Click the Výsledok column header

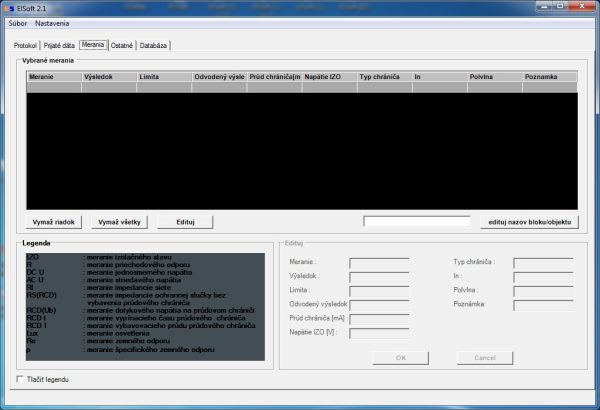109,77
